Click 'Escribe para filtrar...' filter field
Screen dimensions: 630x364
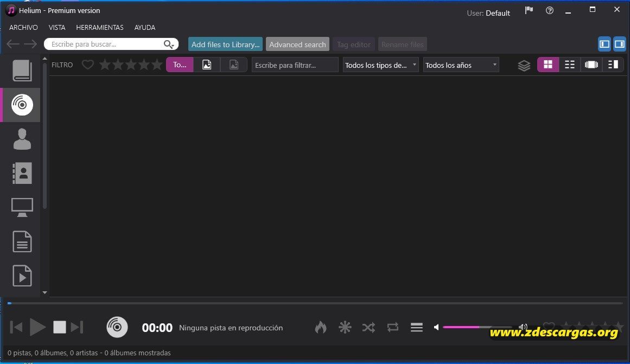(x=295, y=65)
